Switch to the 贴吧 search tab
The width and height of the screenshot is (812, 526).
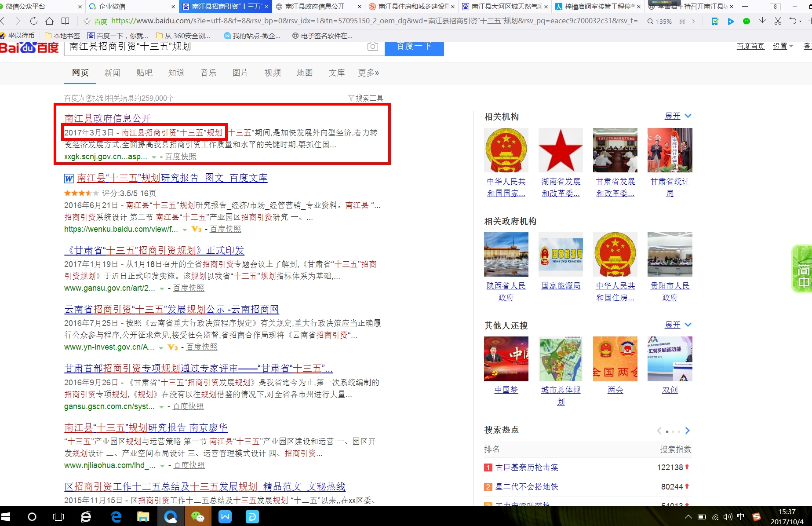[144, 73]
